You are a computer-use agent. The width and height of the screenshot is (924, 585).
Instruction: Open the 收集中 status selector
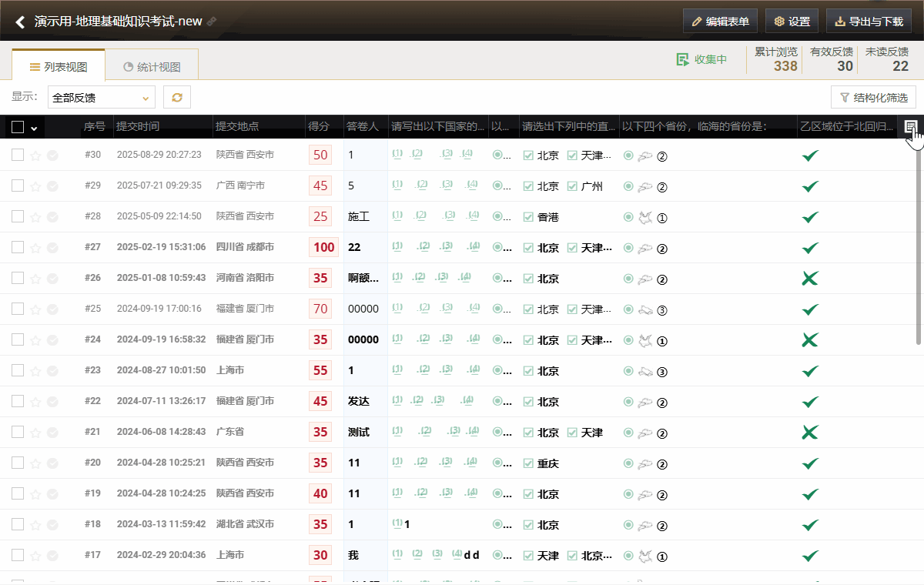[x=701, y=59]
